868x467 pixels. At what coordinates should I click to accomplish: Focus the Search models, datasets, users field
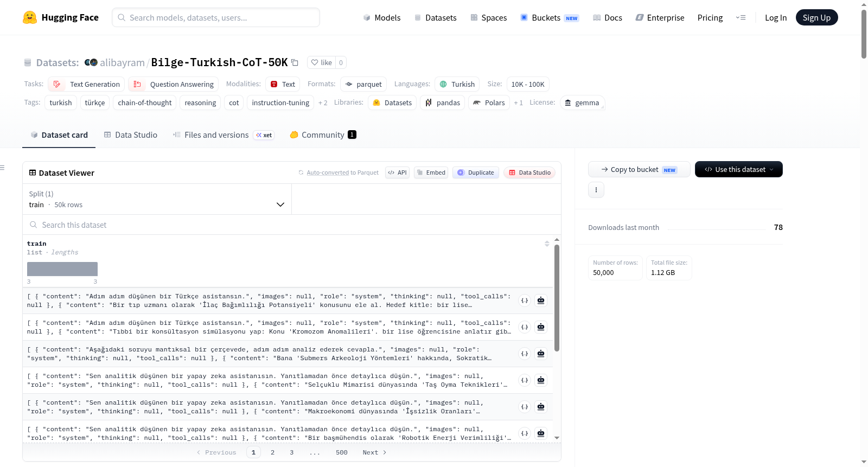tap(216, 17)
